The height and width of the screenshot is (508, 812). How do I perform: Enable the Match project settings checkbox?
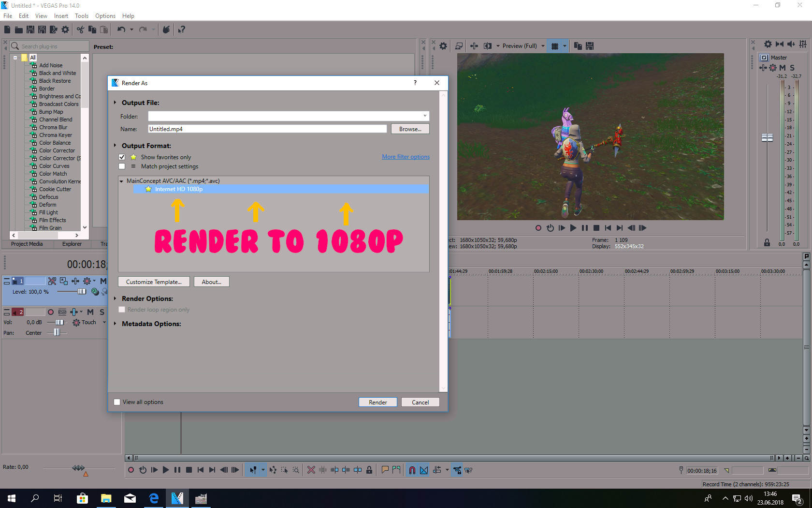[x=122, y=166]
